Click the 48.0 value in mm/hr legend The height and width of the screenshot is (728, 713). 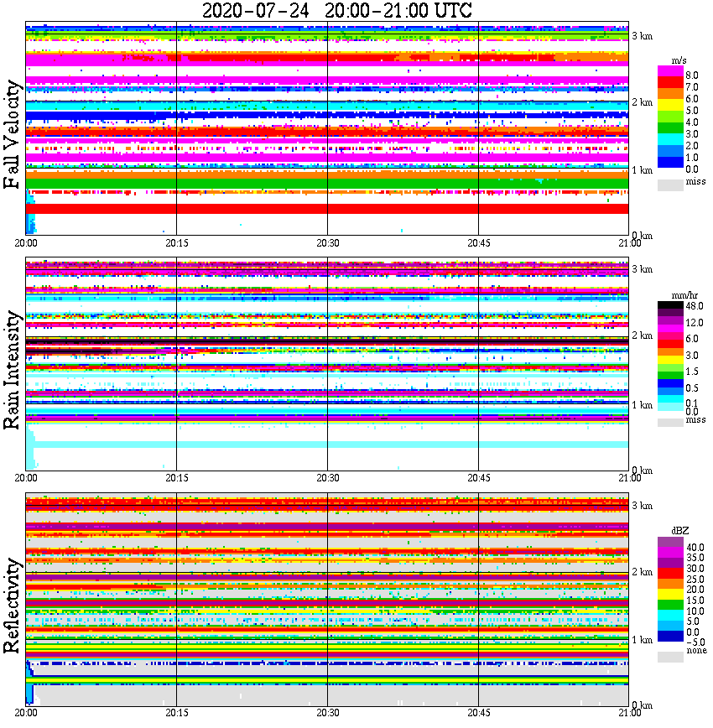695,306
